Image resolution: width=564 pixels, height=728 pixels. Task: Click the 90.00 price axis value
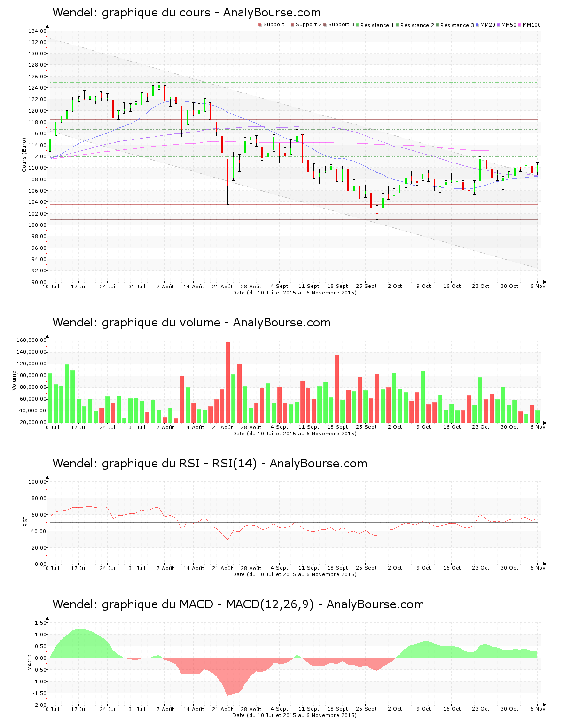39,282
